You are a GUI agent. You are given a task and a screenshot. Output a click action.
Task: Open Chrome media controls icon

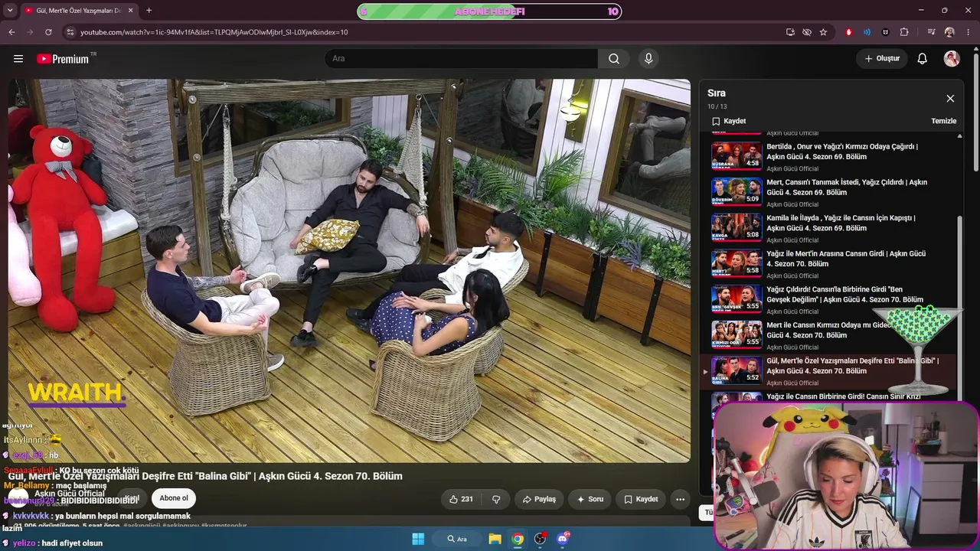tap(931, 32)
